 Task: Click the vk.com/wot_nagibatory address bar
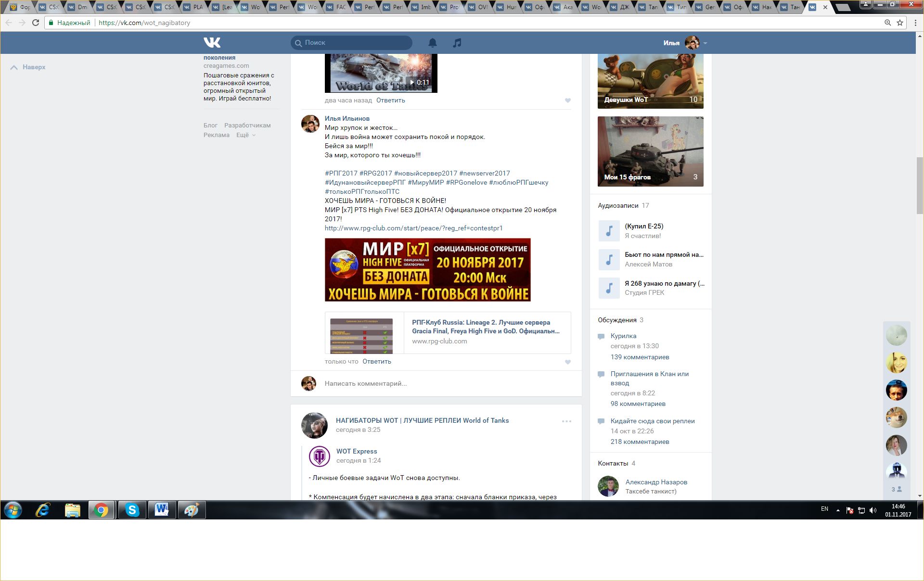(x=462, y=23)
